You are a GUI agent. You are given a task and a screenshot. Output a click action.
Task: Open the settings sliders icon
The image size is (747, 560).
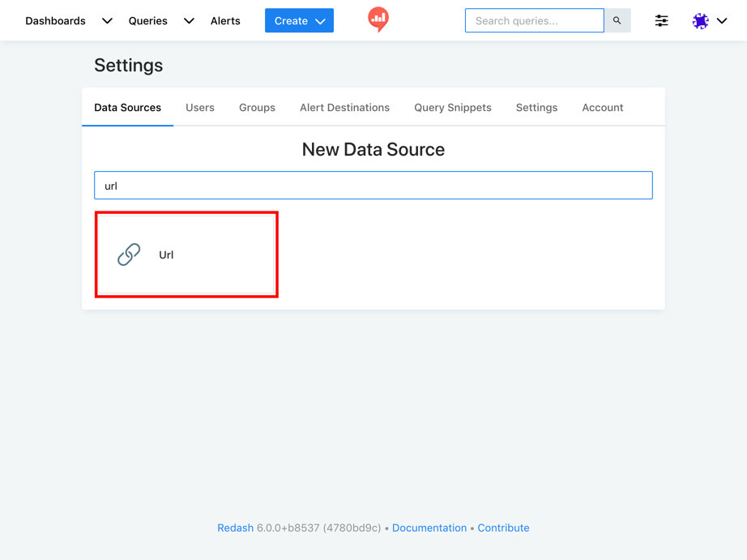[661, 21]
